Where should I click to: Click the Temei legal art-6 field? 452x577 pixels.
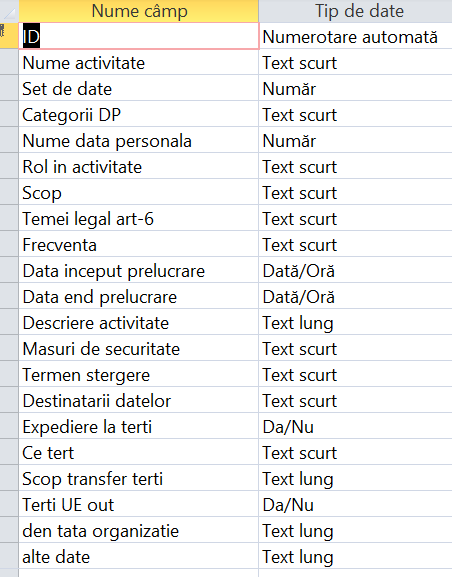click(x=139, y=219)
